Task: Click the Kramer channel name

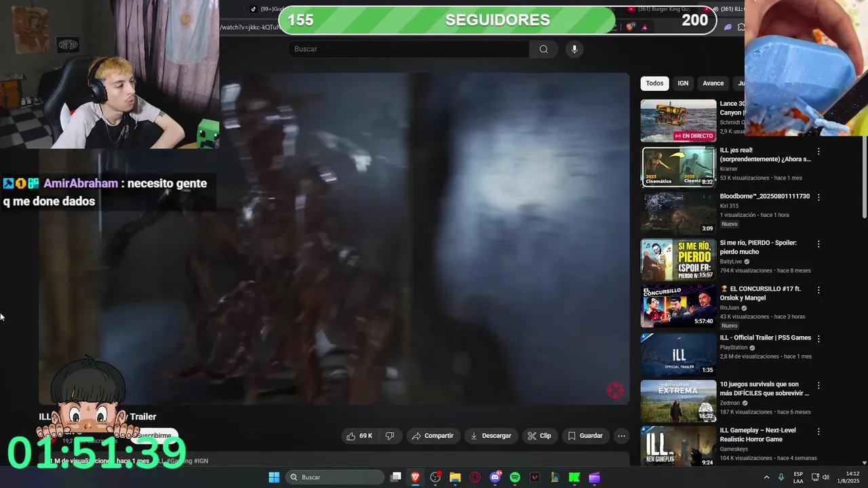Action: 728,169
